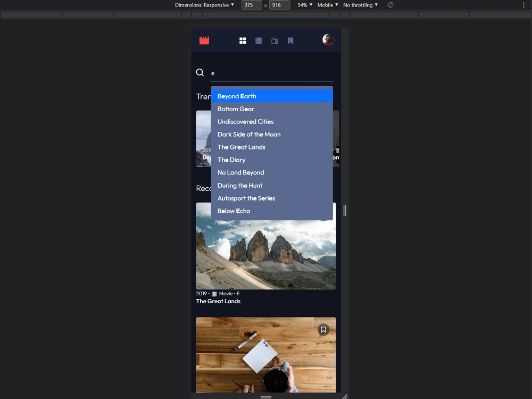Open the user avatar profile picture
The width and height of the screenshot is (532, 399).
pos(328,40)
